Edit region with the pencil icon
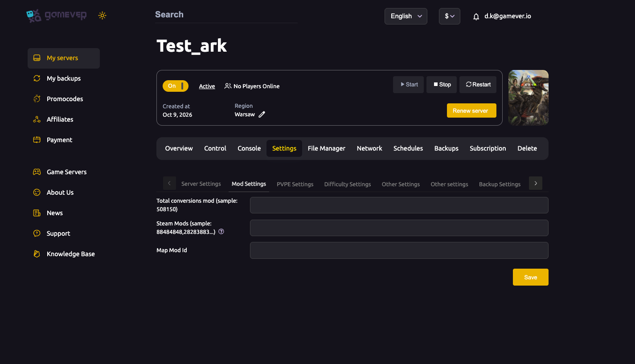The height and width of the screenshot is (364, 635). click(x=262, y=115)
